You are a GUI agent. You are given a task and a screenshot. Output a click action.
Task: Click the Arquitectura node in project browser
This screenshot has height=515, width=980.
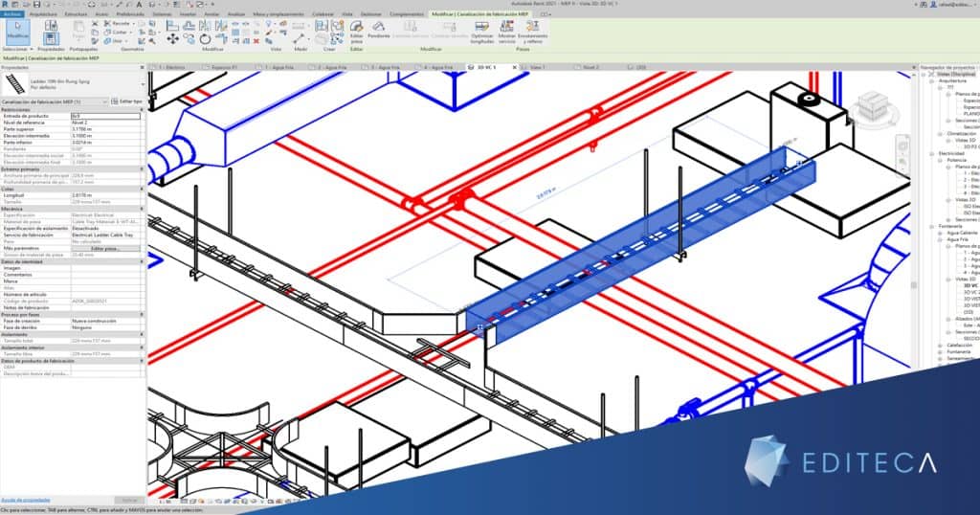click(x=952, y=80)
